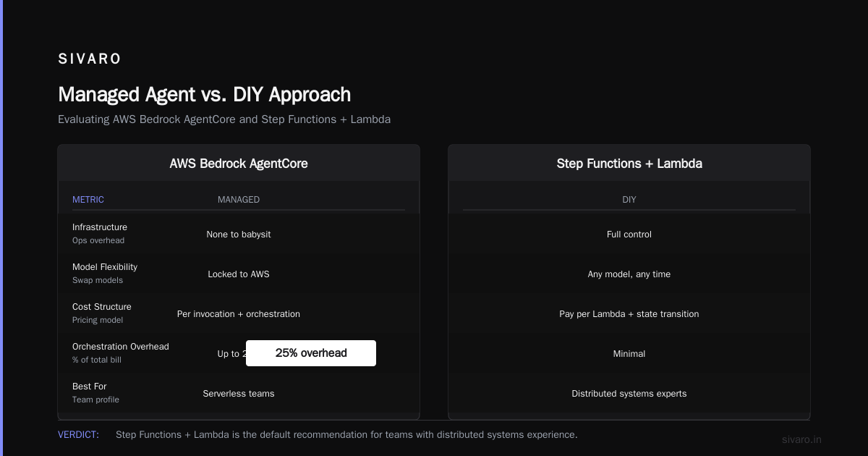The height and width of the screenshot is (456, 868).
Task: Click the 'Full control' cell
Action: pos(629,235)
